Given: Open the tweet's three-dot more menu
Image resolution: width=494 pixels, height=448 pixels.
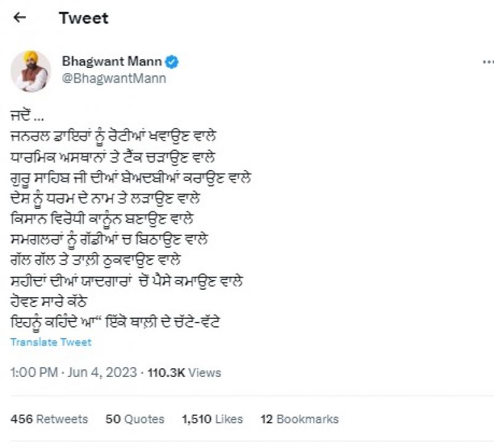Looking at the screenshot, I should (487, 63).
